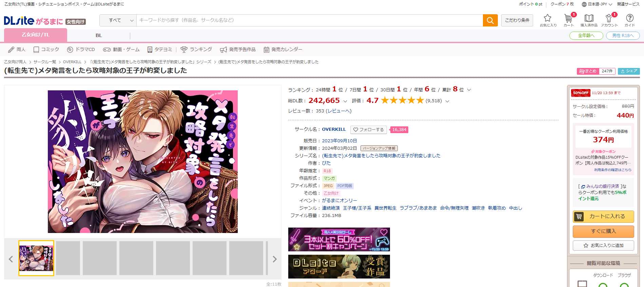Viewport: 644px width, 287px height.
Task: Click the カートに入れる button
Action: click(x=603, y=216)
